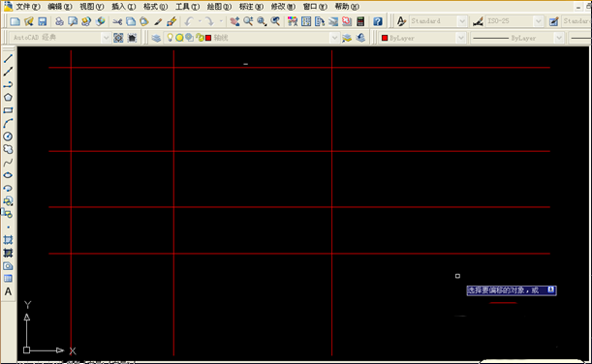Open the ByLayer color control swatch
The height and width of the screenshot is (364, 592).
click(x=385, y=38)
